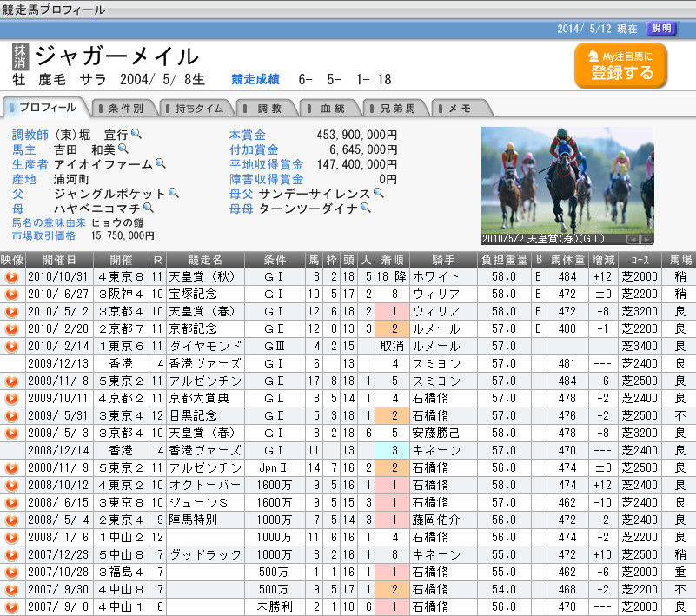696x616 pixels.
Task: Click the 開催日 column header
Action: 59,260
